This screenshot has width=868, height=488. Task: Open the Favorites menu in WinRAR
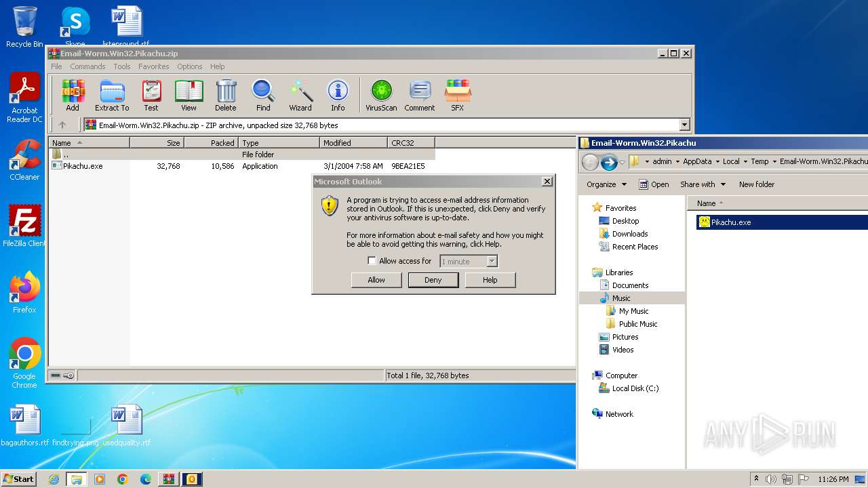(154, 66)
